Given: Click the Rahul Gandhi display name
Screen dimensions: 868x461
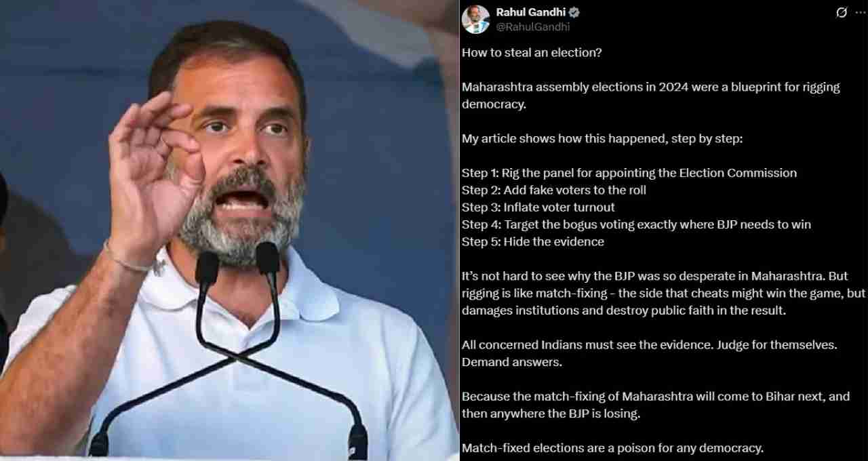Looking at the screenshot, I should 531,12.
